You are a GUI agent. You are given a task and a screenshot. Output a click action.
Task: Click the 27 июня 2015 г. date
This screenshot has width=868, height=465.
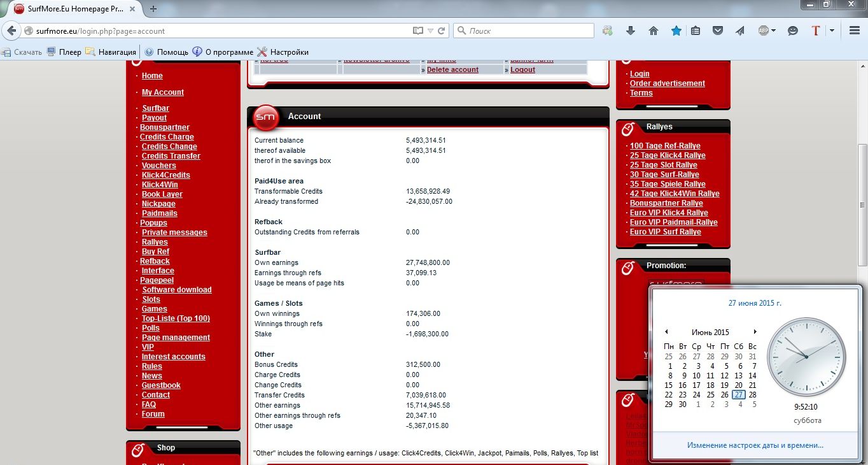755,303
